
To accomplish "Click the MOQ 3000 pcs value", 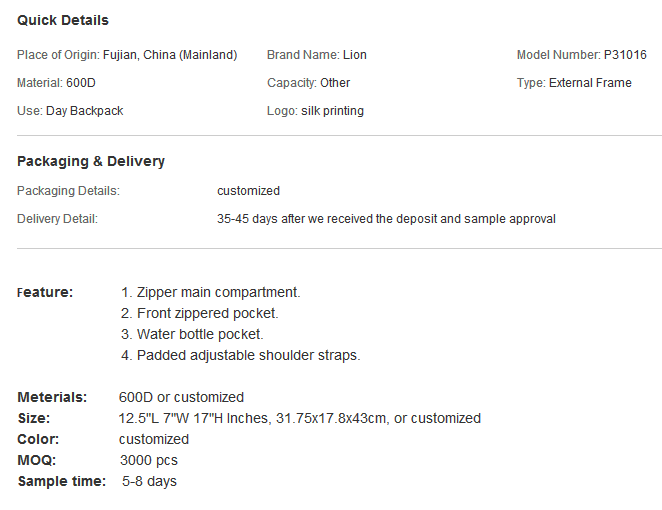I will 149,460.
